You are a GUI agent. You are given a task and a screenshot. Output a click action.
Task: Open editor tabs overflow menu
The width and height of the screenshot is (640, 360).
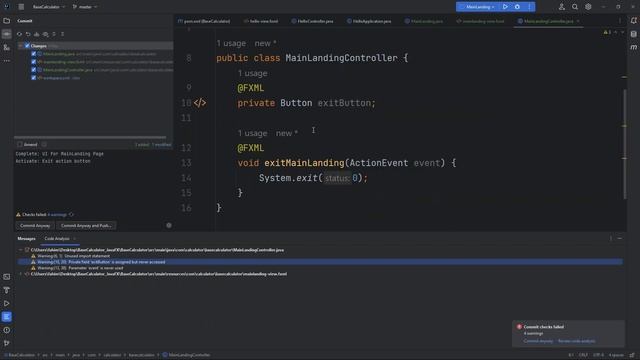[x=620, y=21]
